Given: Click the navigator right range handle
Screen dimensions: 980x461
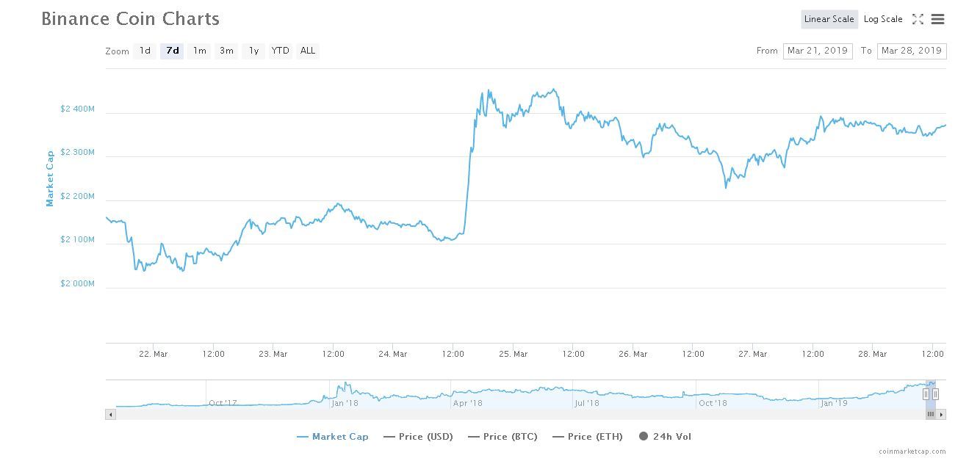Looking at the screenshot, I should click(x=935, y=394).
